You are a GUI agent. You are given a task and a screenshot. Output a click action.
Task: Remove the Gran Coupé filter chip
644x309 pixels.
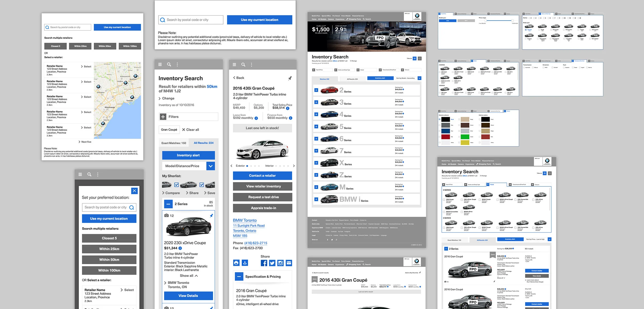tap(169, 130)
